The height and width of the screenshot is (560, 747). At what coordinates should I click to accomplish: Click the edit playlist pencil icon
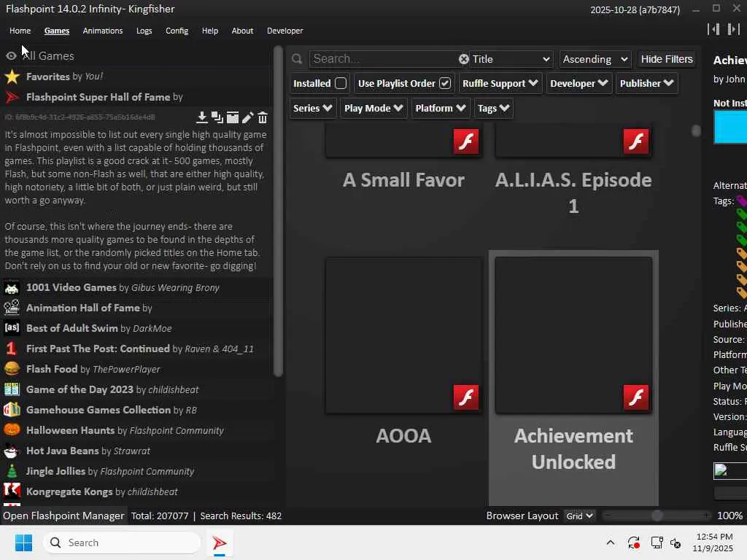coord(248,117)
